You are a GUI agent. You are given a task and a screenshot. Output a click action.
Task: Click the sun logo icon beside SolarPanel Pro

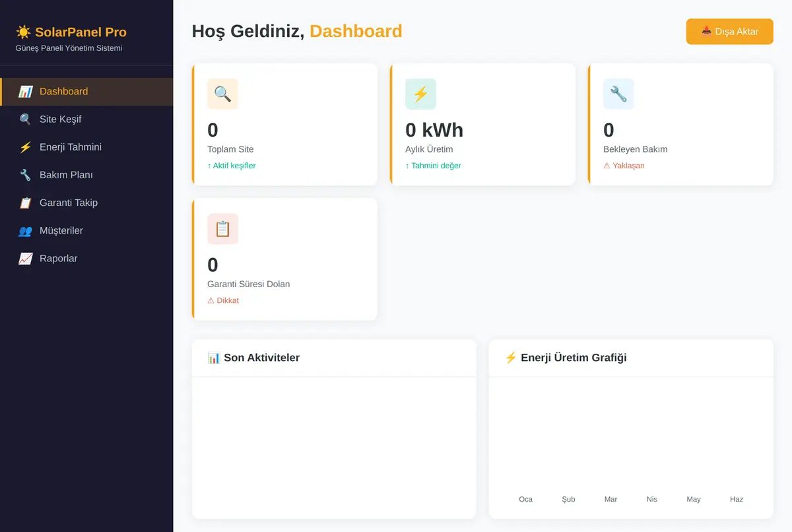tap(23, 32)
